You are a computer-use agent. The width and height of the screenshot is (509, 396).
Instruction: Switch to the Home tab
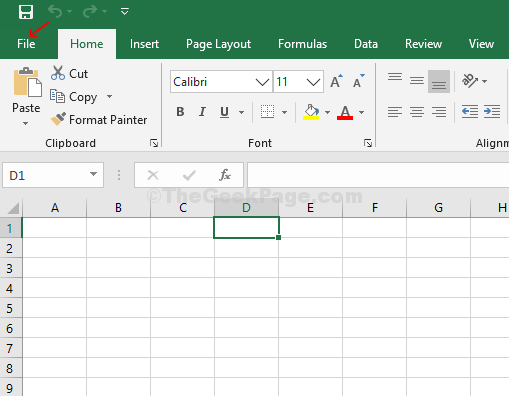tap(87, 44)
